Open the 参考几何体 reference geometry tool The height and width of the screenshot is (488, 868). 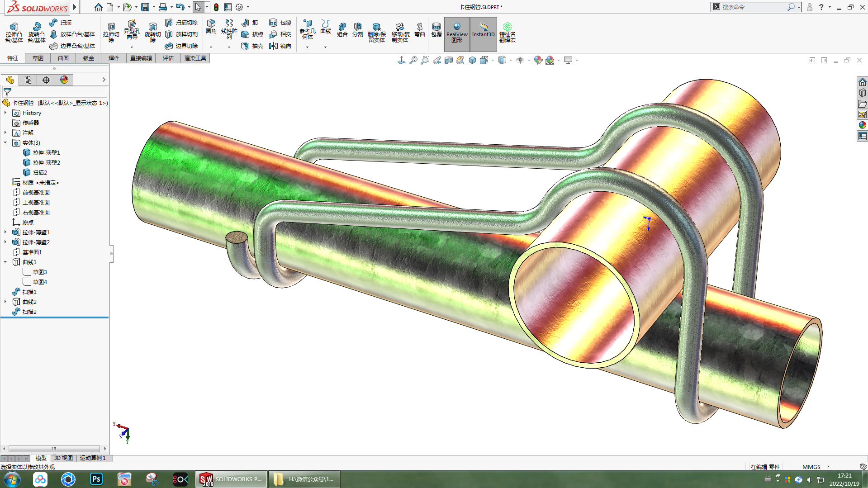308,30
